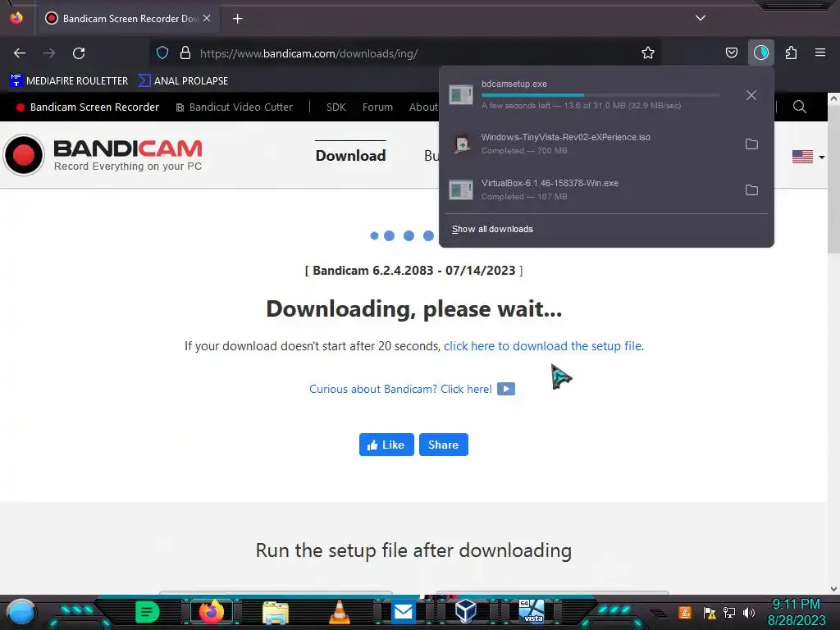Open the green notes taskbar app
840x630 pixels.
[148, 612]
